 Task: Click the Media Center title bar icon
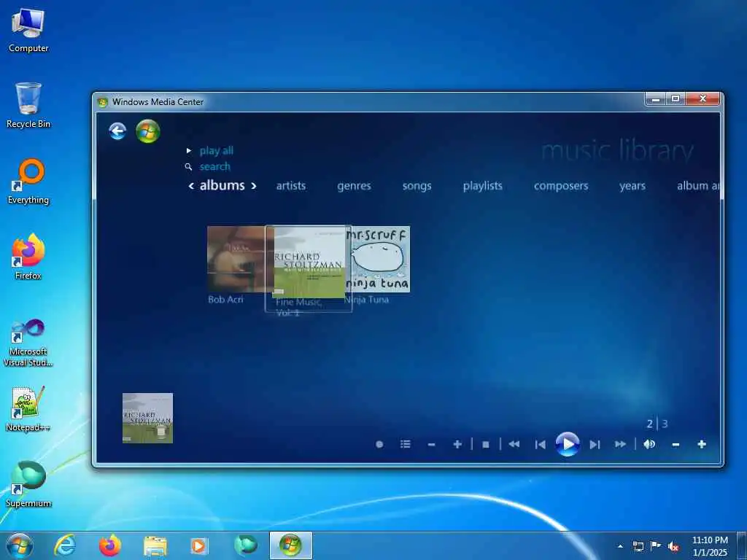pyautogui.click(x=102, y=102)
